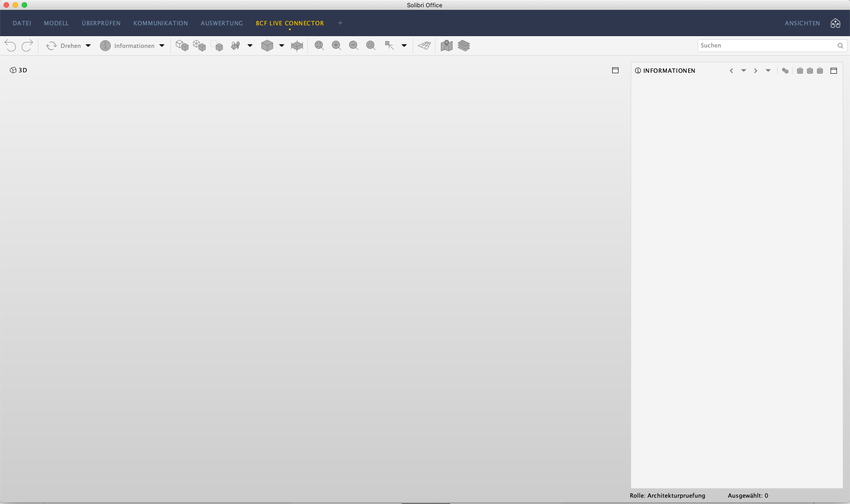This screenshot has height=504, width=850.
Task: Click the green fullscreen window button
Action: 24,5
